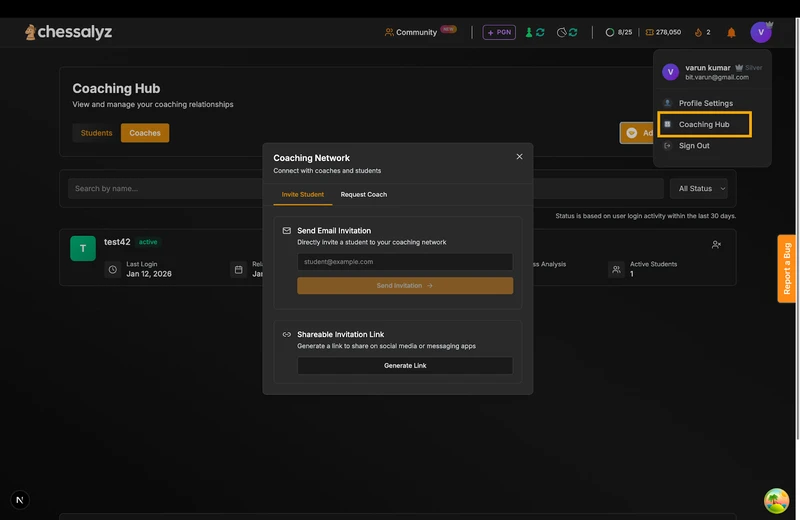Open the All Status dropdown
Viewport: 800px width, 520px height.
point(699,188)
